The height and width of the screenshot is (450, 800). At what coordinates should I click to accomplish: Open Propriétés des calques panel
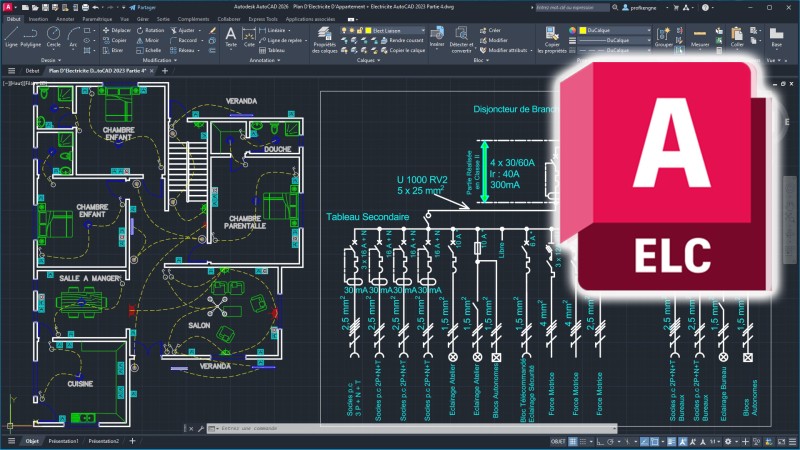tap(324, 40)
